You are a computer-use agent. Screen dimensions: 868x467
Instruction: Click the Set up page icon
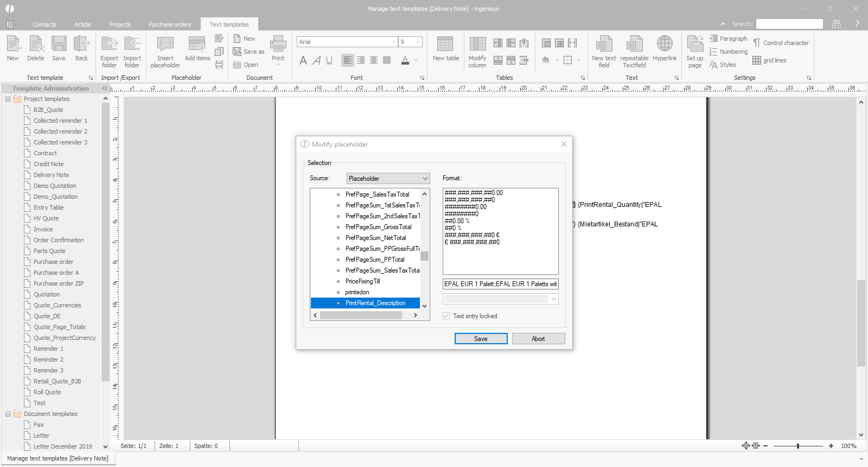(694, 45)
